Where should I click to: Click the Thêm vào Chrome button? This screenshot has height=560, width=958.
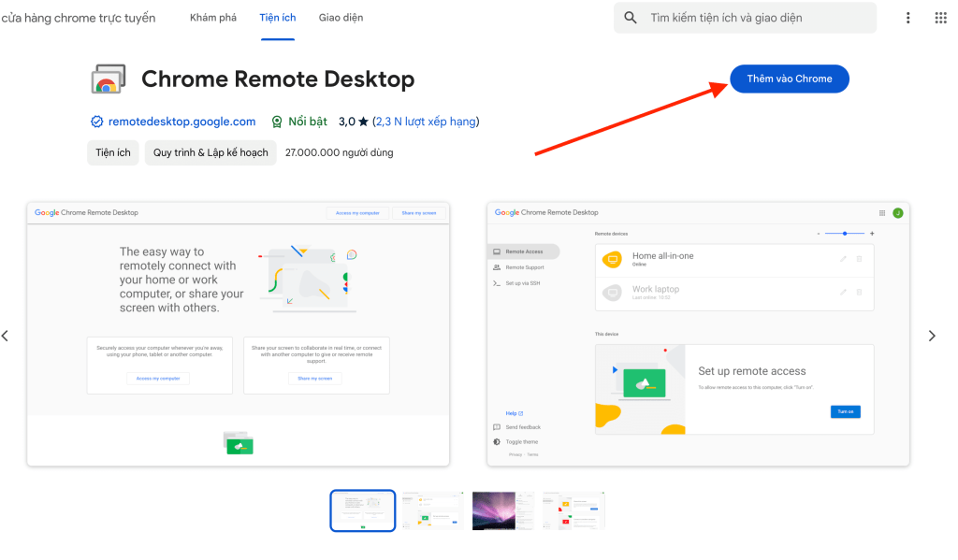(x=790, y=79)
